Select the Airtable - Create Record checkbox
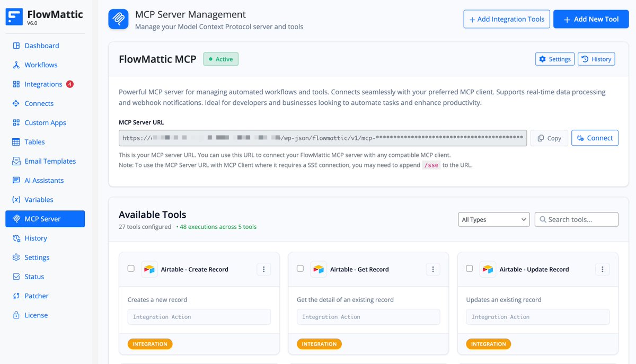 (131, 269)
